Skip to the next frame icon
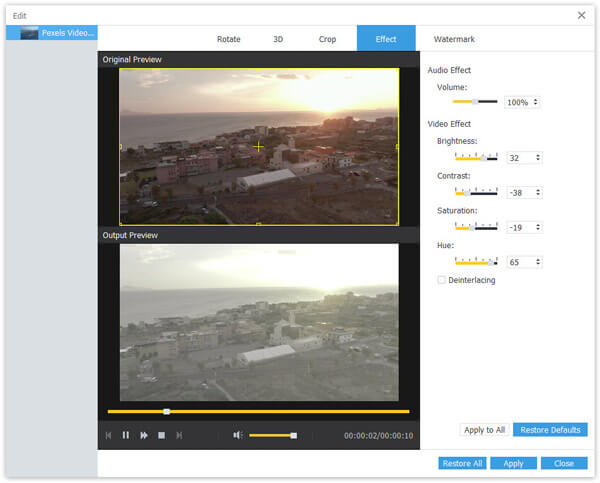This screenshot has width=600, height=483. (x=179, y=435)
